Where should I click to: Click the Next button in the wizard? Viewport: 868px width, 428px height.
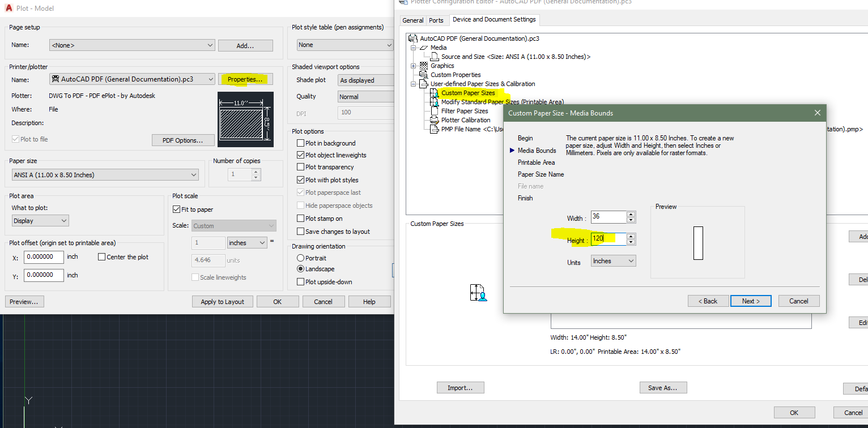(751, 301)
